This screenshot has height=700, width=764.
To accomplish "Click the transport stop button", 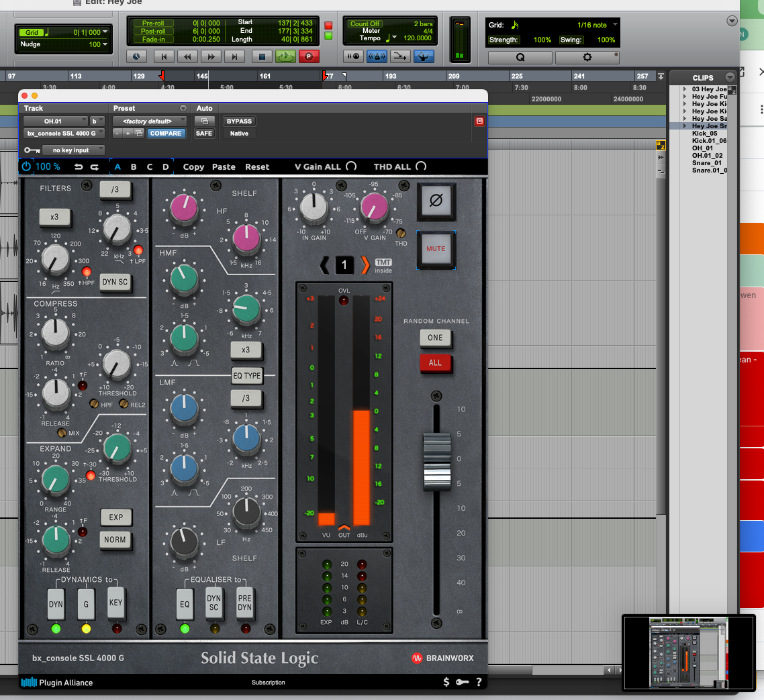I will click(x=262, y=56).
